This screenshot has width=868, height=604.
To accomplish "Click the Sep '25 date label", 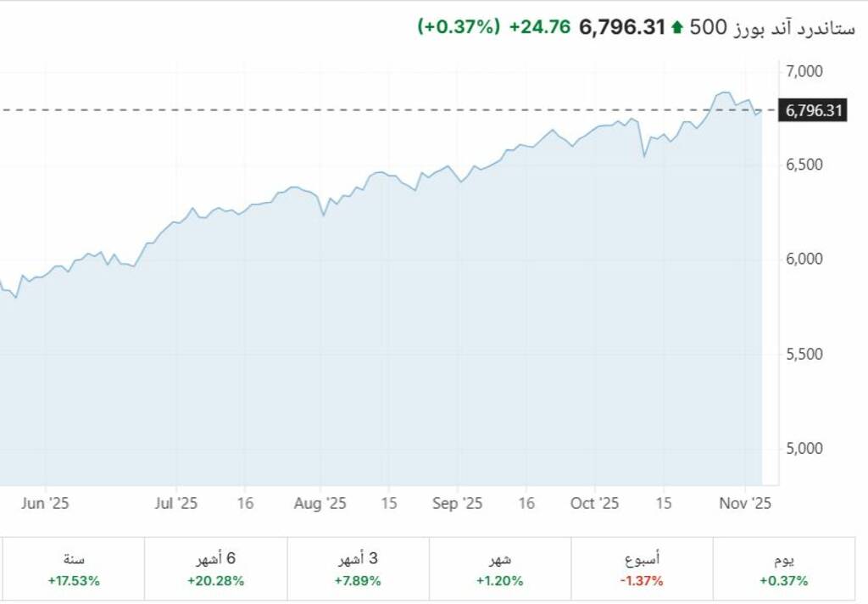I will (457, 503).
